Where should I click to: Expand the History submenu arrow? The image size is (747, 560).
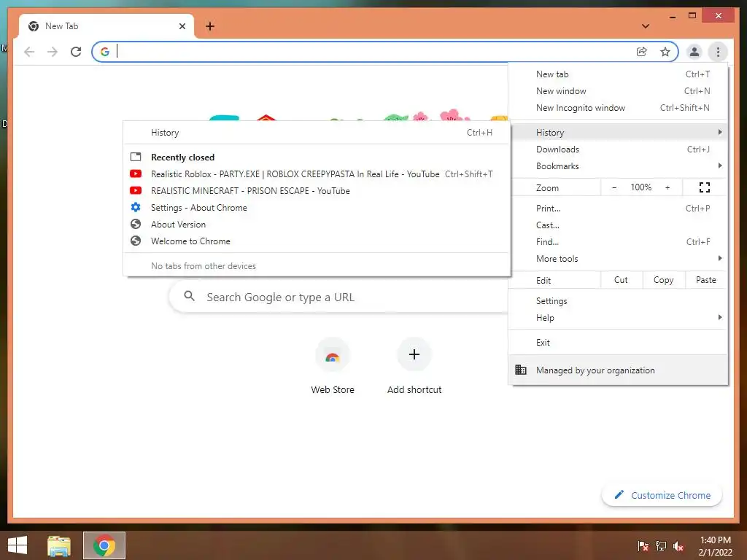[719, 132]
